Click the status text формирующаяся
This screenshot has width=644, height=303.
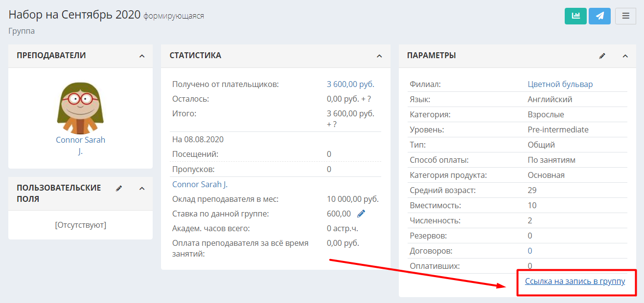click(174, 16)
